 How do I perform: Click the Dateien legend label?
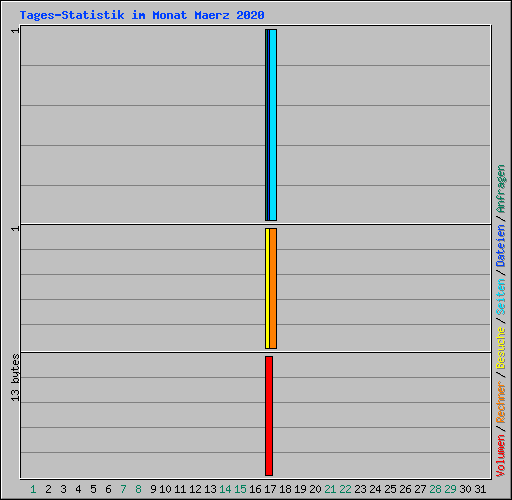click(x=501, y=246)
